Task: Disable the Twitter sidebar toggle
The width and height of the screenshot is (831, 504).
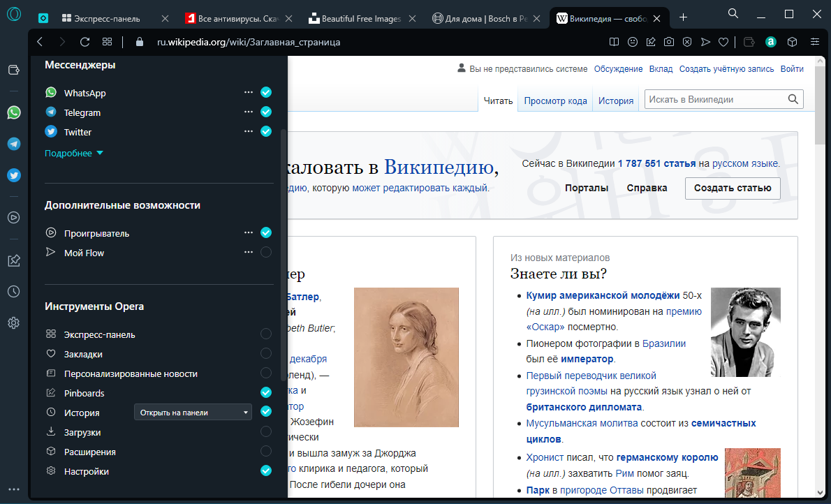Action: point(266,131)
